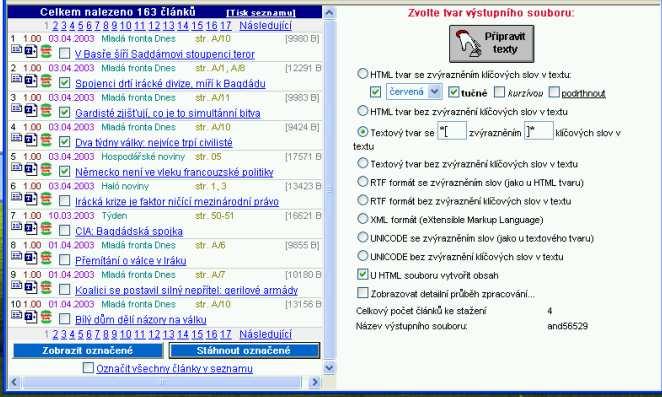
Task: Click the closing highlight marker input field
Action: (538, 131)
